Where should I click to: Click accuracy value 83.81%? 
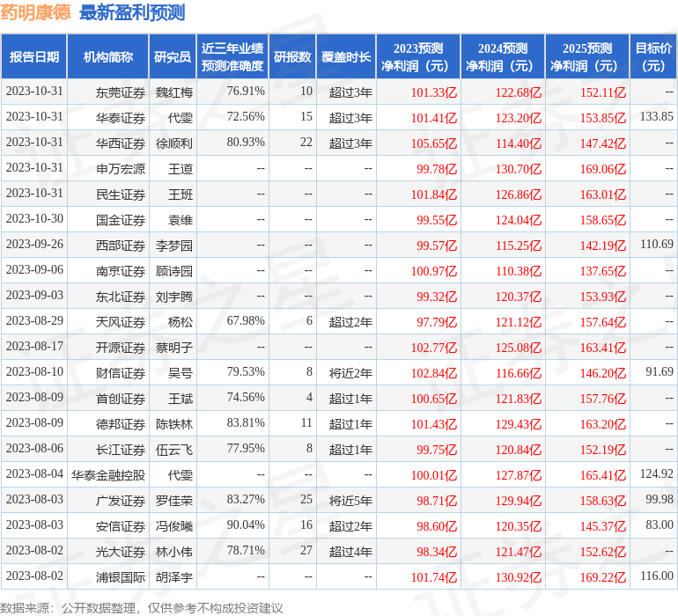pyautogui.click(x=246, y=422)
